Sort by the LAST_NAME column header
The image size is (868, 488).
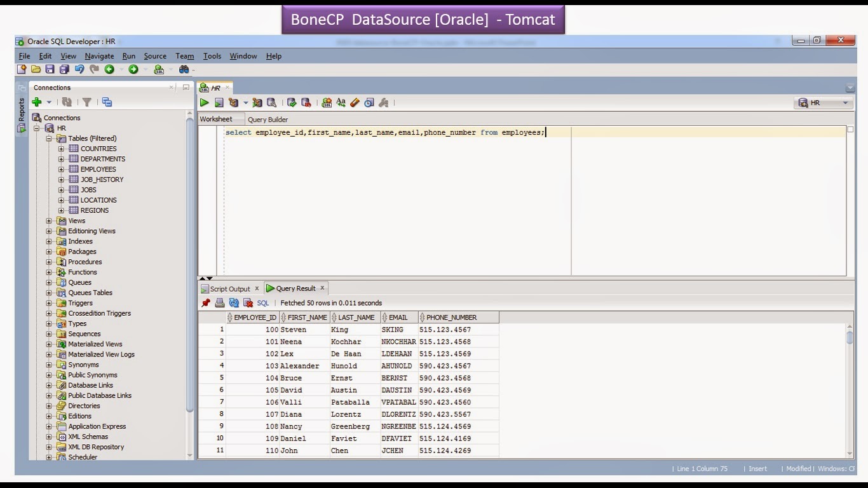coord(355,317)
